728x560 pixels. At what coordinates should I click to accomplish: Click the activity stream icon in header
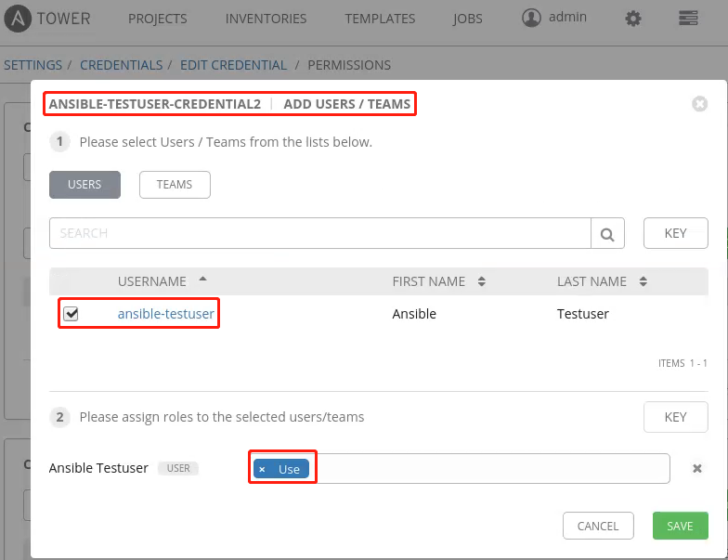(x=688, y=19)
